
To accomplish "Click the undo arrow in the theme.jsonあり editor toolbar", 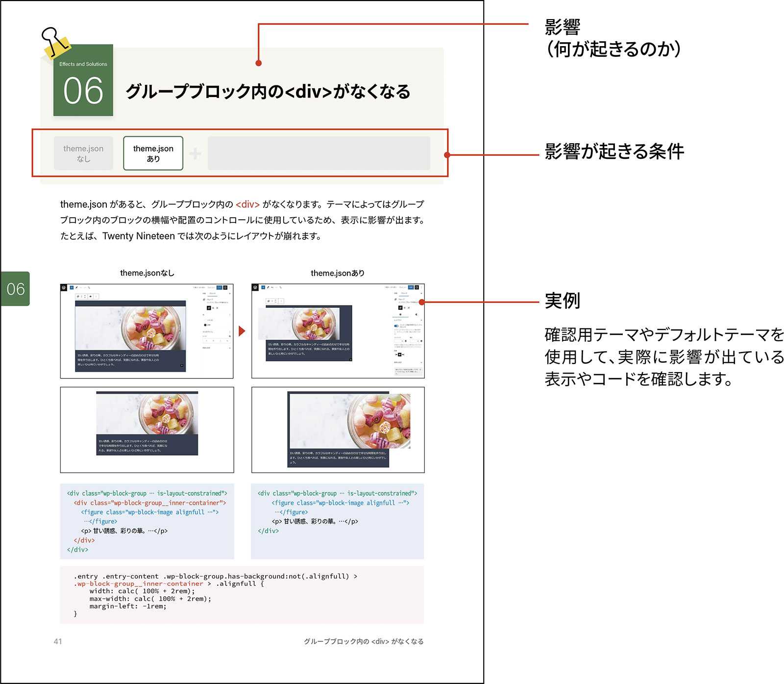I will 272,287.
